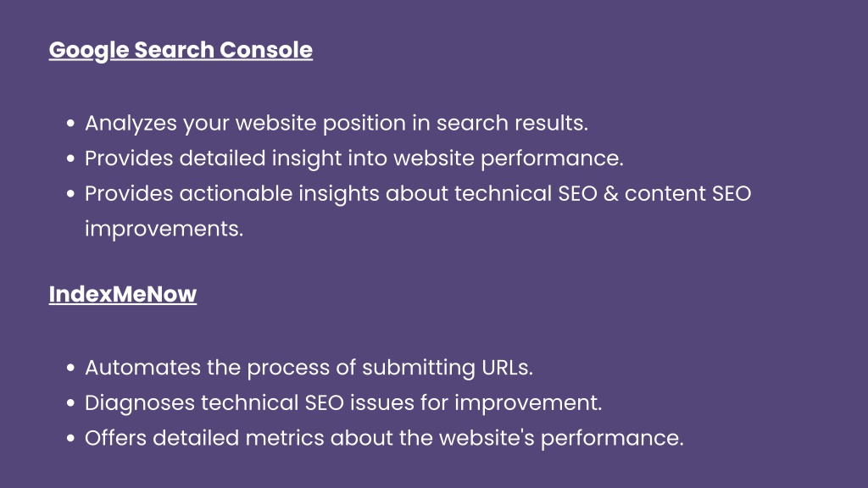Viewport: 868px width, 488px height.
Task: Click the 'Automates the process' bullet line
Action: coord(309,368)
